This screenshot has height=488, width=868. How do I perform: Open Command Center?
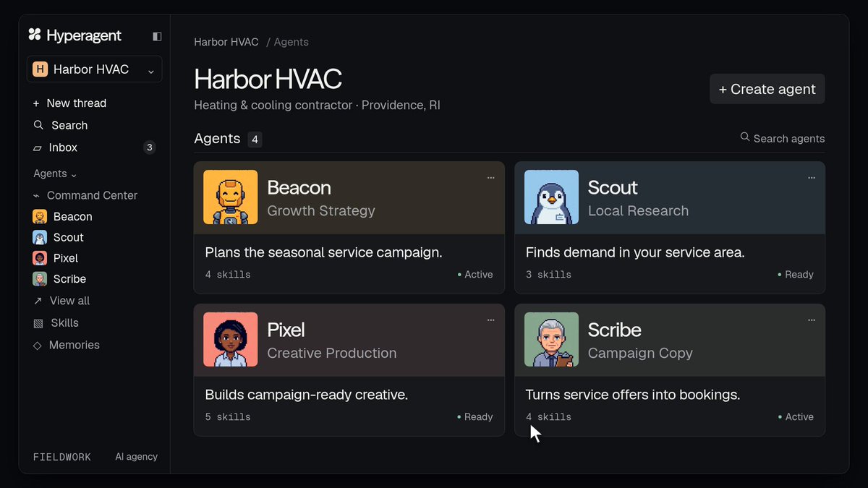tap(85, 195)
